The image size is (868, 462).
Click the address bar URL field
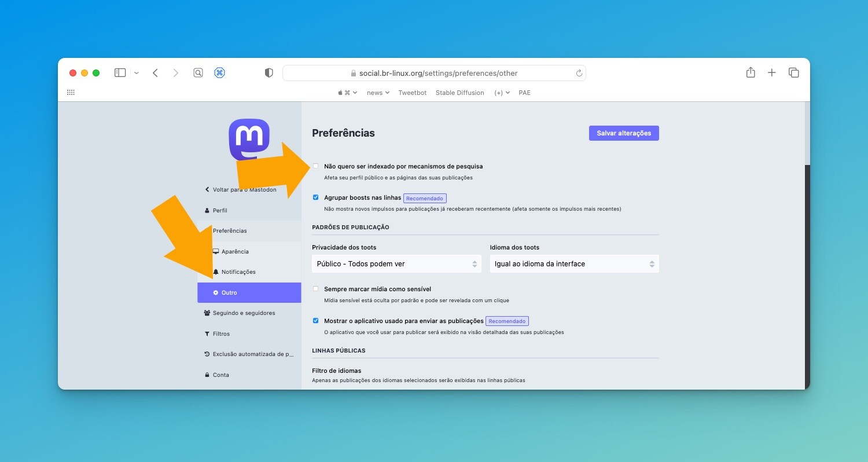pyautogui.click(x=434, y=72)
